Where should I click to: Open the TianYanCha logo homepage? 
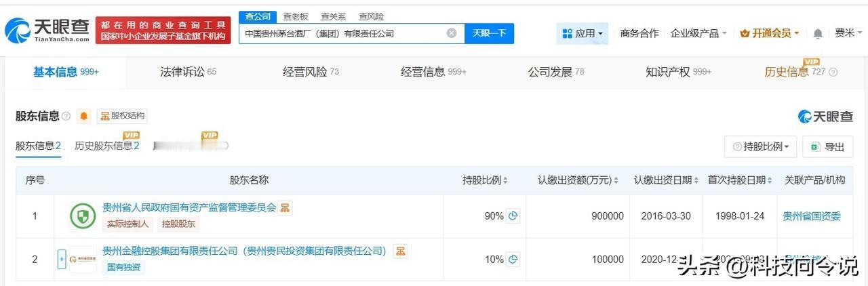(47, 30)
